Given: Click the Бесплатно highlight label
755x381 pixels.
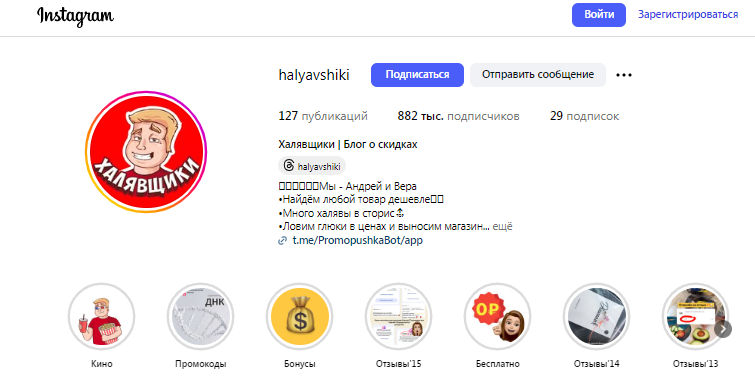Looking at the screenshot, I should tap(497, 364).
